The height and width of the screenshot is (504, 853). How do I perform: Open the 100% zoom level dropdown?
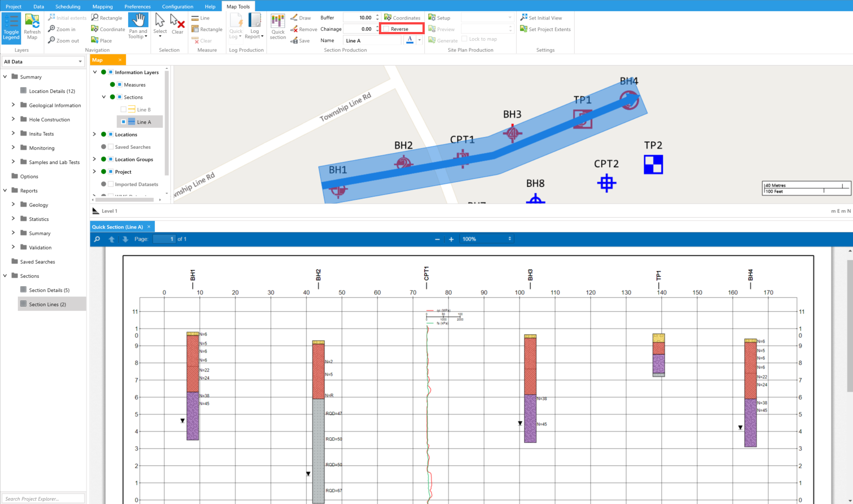487,239
